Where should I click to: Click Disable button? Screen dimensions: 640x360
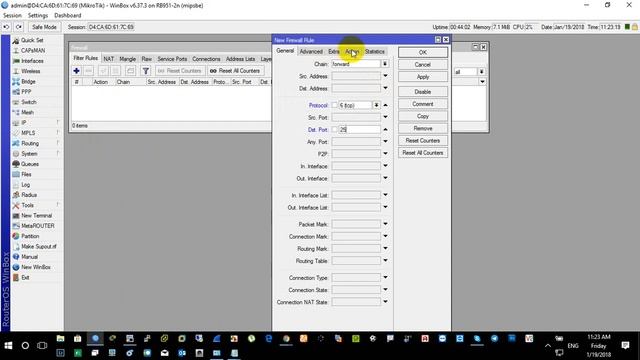[423, 92]
